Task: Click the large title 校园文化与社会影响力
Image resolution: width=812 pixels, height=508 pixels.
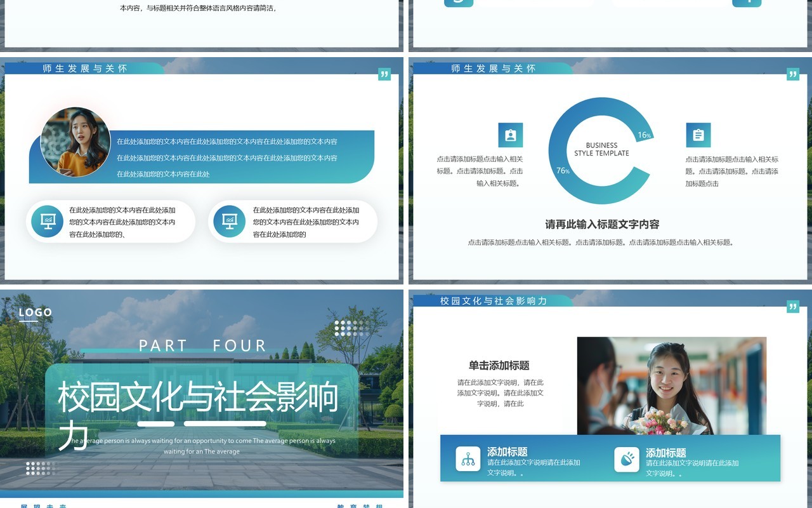Action: tap(199, 416)
